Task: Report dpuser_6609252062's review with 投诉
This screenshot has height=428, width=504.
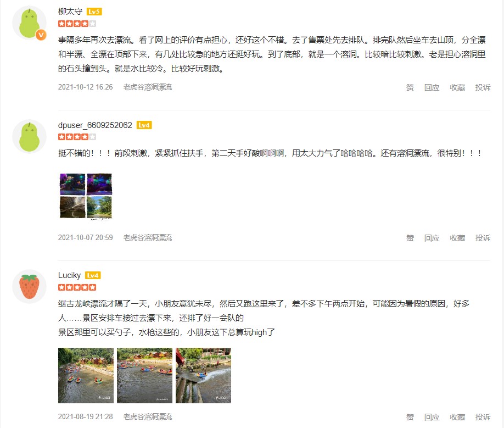Action: pyautogui.click(x=483, y=238)
